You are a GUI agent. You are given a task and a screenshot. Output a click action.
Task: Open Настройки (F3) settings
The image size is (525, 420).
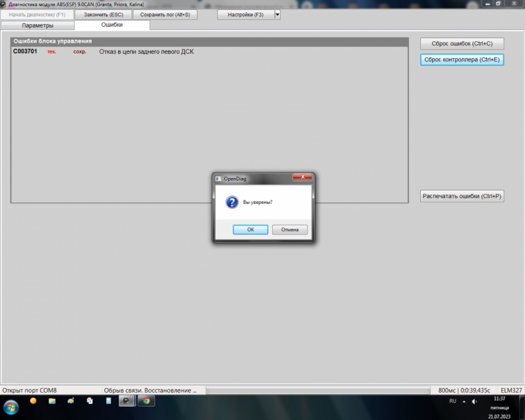click(x=246, y=15)
